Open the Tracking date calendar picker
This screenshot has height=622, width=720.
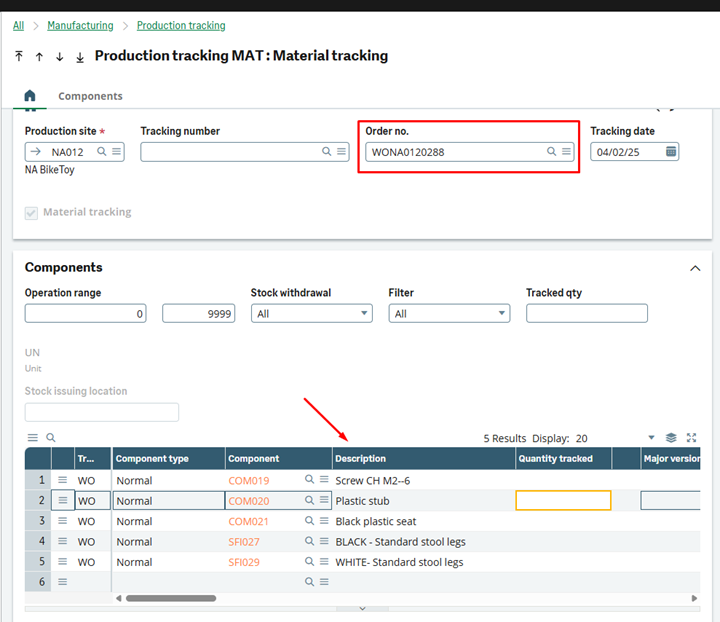pos(671,151)
